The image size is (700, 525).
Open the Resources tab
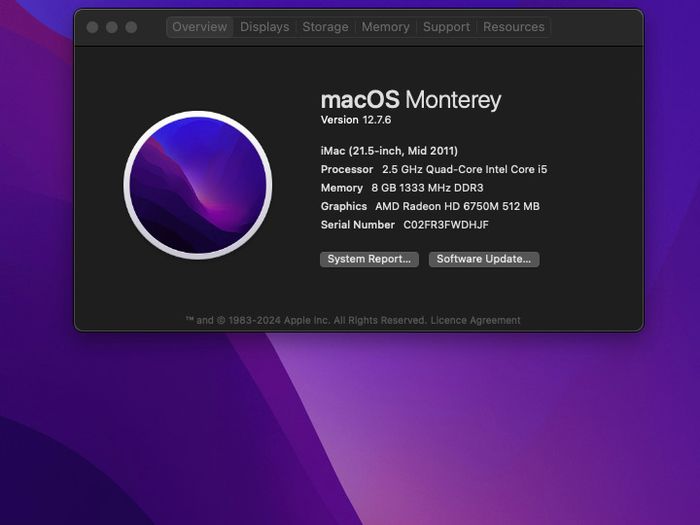(x=514, y=27)
